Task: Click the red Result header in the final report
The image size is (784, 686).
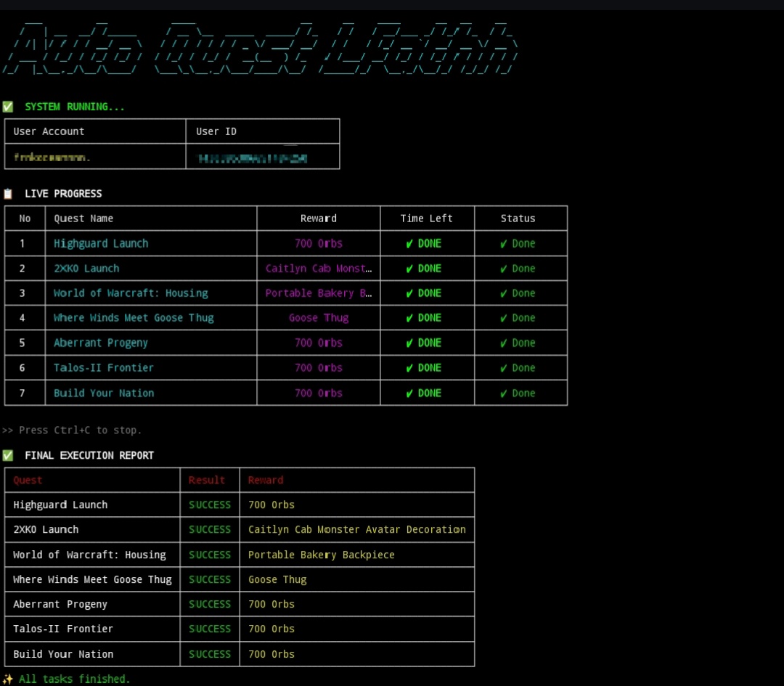Action: pyautogui.click(x=206, y=480)
